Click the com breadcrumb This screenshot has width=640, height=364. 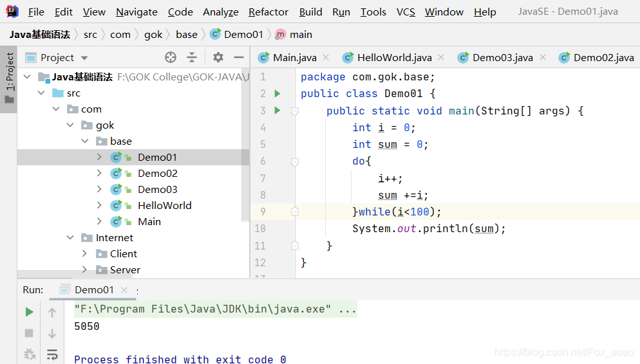click(120, 35)
